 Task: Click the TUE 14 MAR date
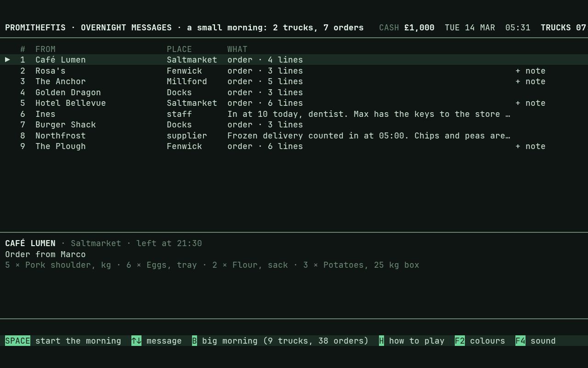pyautogui.click(x=470, y=28)
